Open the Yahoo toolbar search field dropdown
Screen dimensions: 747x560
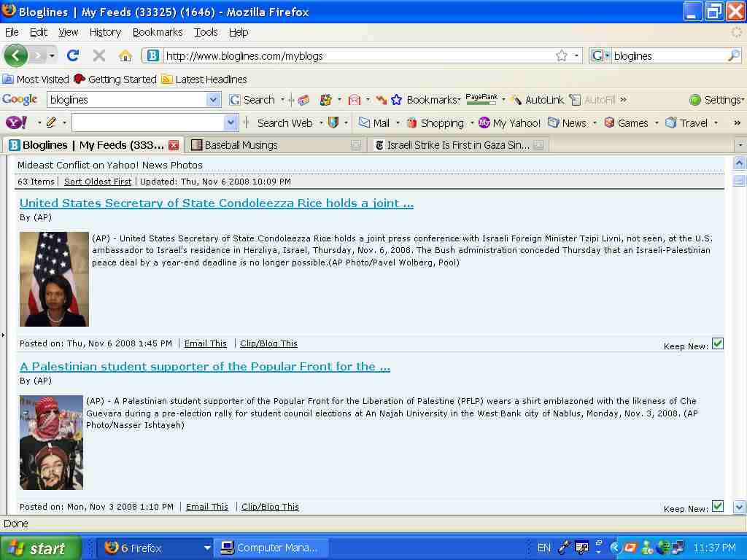coord(231,122)
